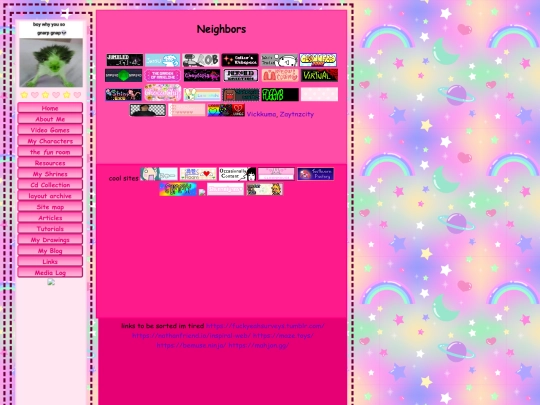Open the ROB robot neighbor badge
Viewport: 540px width, 405px height.
201,60
